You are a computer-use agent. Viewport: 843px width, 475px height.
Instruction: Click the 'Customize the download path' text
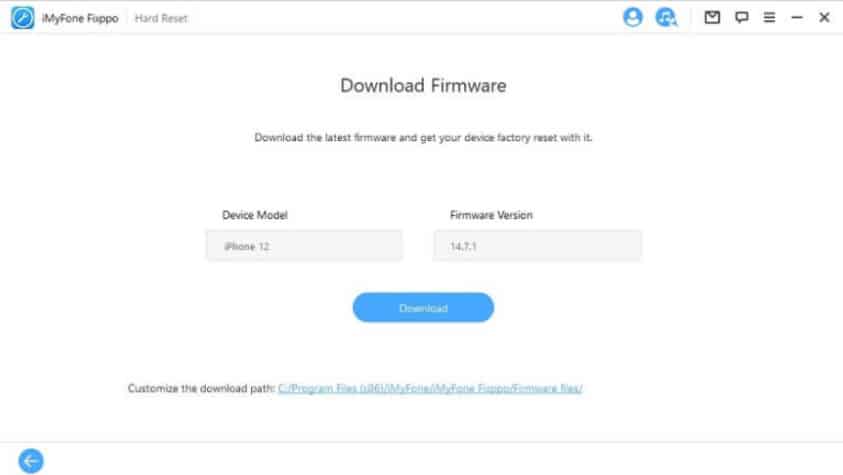(x=201, y=388)
